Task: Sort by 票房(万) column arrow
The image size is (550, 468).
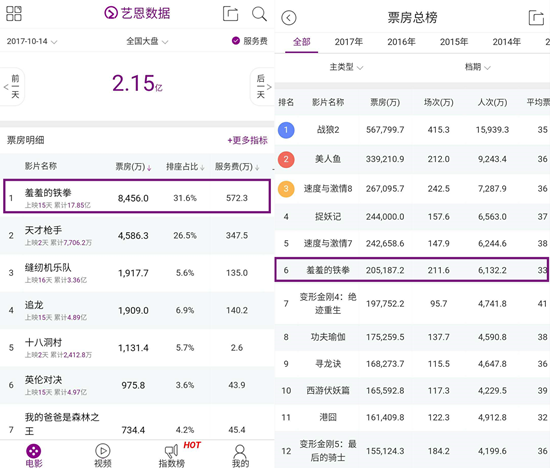Action: [x=149, y=168]
